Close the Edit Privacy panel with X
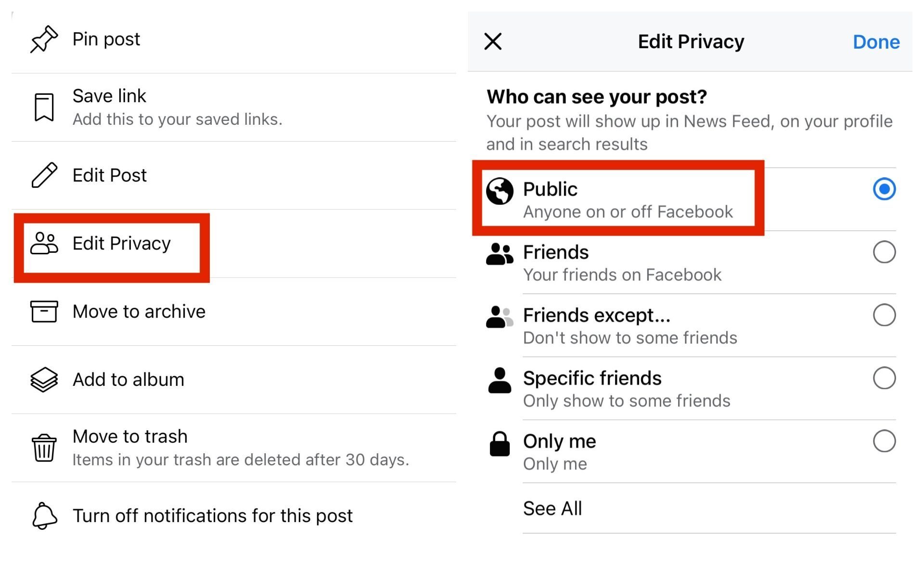This screenshot has width=924, height=578. coord(492,41)
